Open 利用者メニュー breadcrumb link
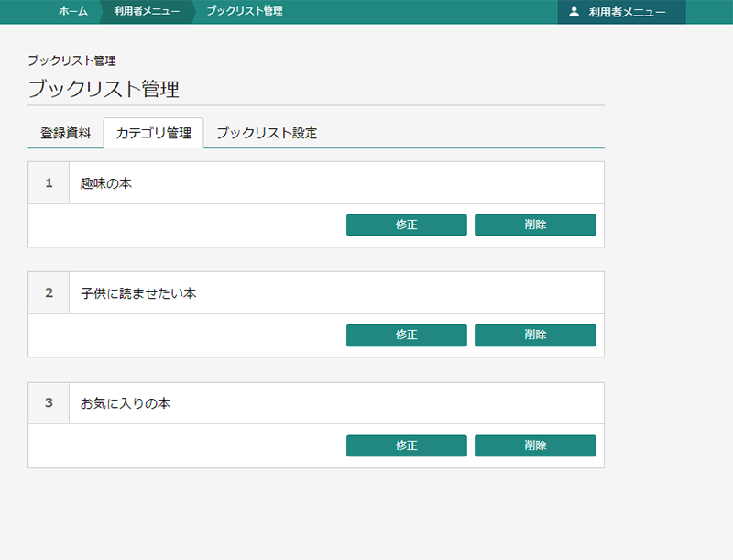733x560 pixels. point(147,11)
